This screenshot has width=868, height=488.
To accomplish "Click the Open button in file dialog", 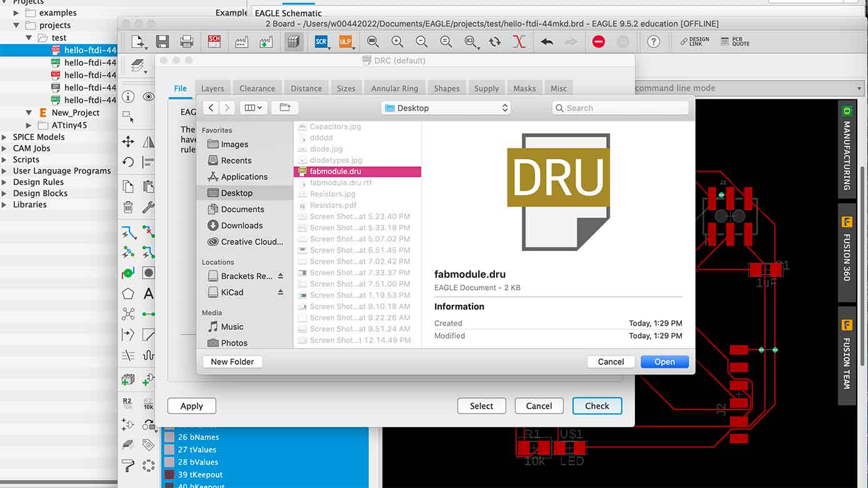I will [x=664, y=362].
